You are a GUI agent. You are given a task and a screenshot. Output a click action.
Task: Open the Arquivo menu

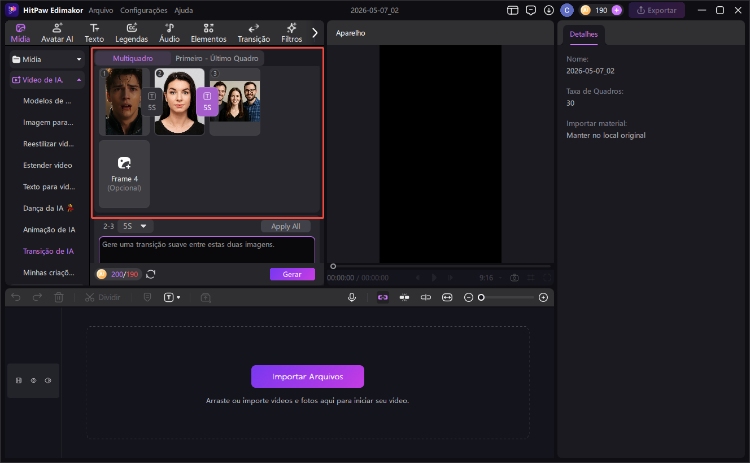click(x=101, y=10)
